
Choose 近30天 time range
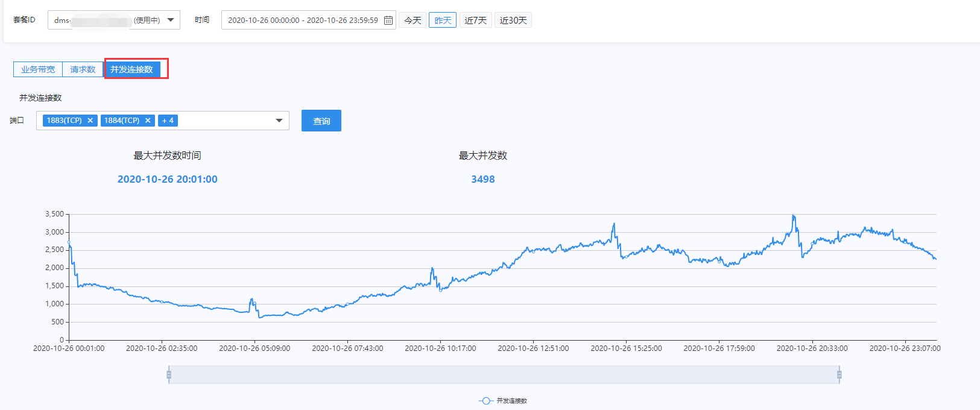tap(513, 20)
